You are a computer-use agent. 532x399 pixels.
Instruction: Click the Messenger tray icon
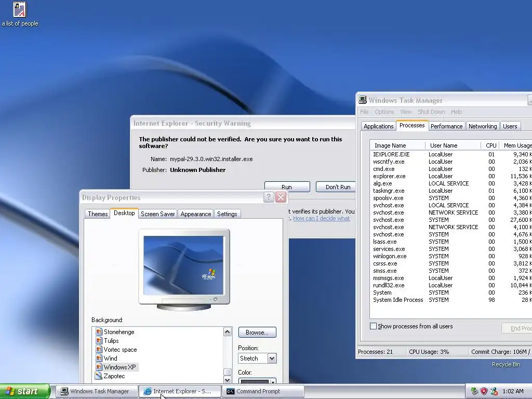(494, 391)
